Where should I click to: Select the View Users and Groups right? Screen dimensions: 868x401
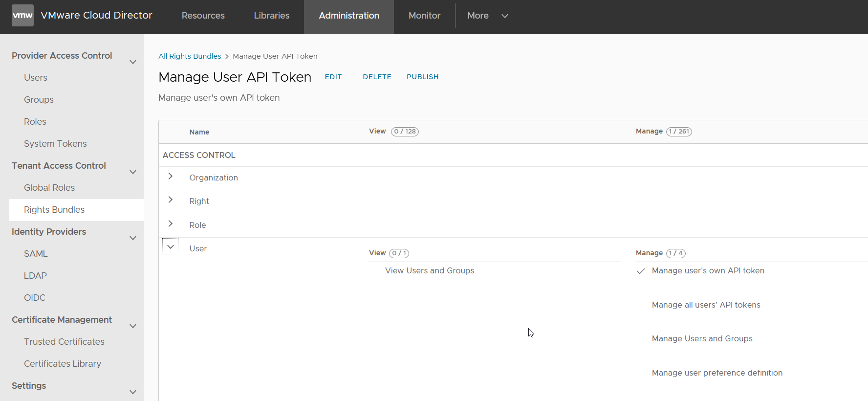pyautogui.click(x=429, y=271)
